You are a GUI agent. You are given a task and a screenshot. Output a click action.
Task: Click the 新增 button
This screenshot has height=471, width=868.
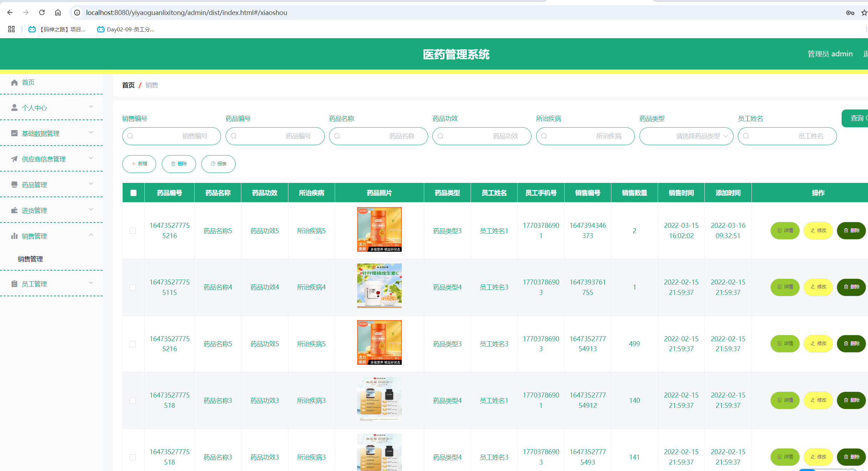point(139,164)
